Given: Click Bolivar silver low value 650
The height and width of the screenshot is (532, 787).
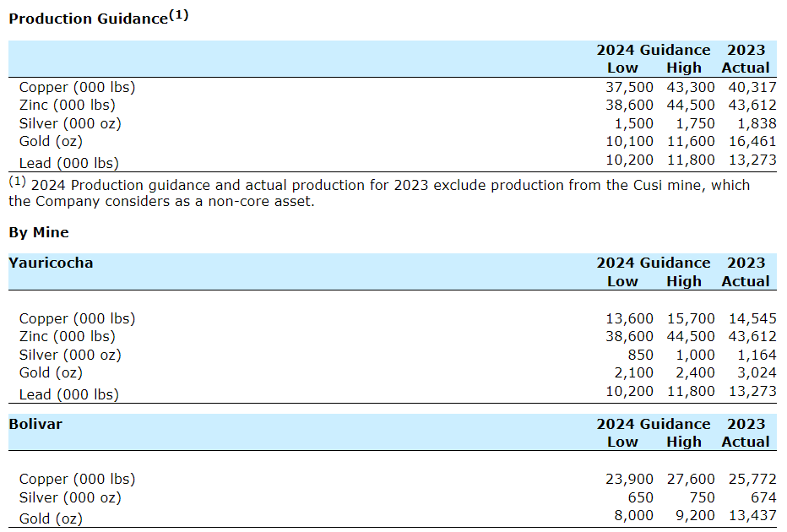Looking at the screenshot, I should (640, 498).
